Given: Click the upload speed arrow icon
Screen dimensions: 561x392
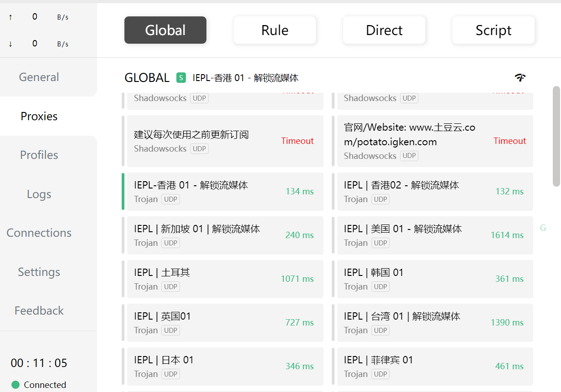Looking at the screenshot, I should (10, 17).
